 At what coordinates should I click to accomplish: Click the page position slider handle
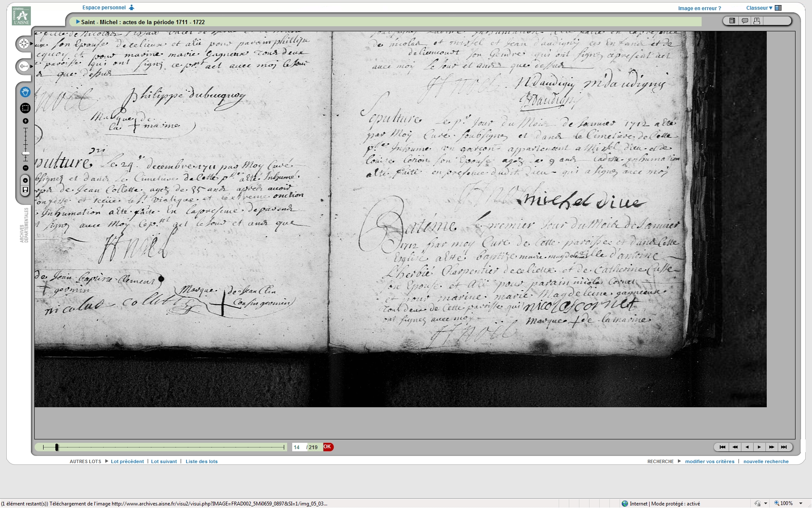point(57,447)
